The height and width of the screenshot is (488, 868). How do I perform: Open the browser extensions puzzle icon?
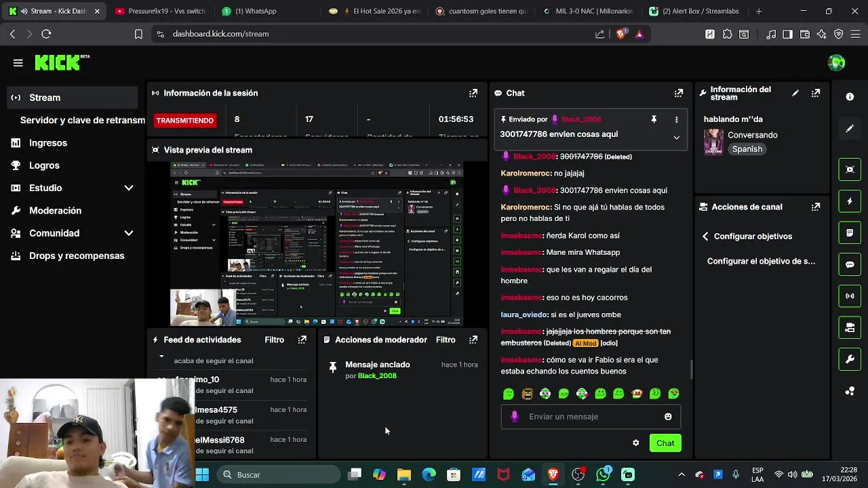[727, 34]
